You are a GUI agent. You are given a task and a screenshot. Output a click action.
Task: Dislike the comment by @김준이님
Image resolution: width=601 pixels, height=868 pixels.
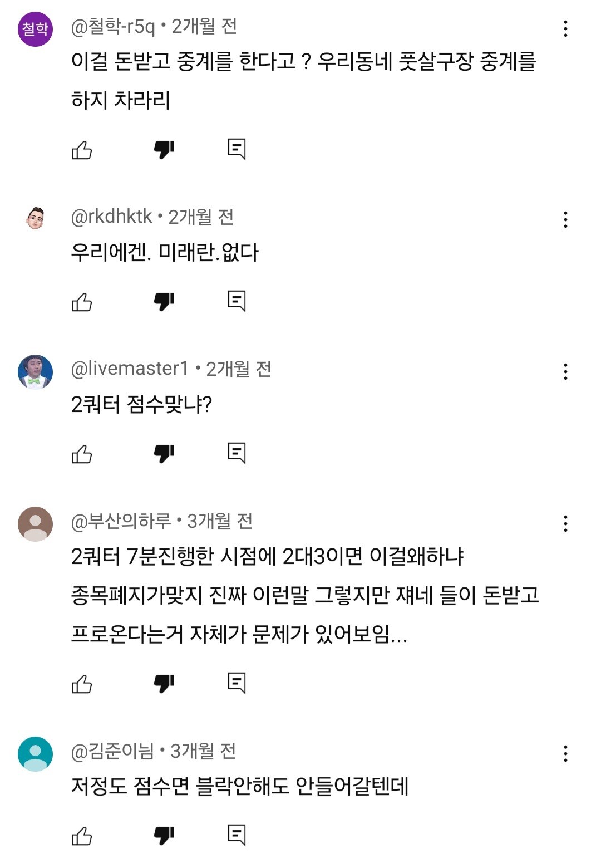tap(164, 836)
